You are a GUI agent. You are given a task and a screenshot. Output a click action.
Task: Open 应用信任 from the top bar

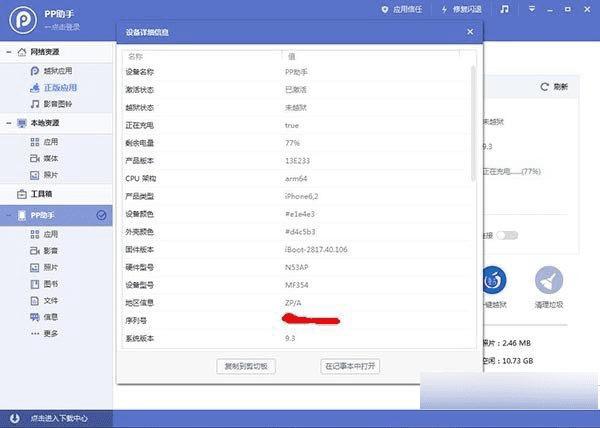pyautogui.click(x=402, y=9)
